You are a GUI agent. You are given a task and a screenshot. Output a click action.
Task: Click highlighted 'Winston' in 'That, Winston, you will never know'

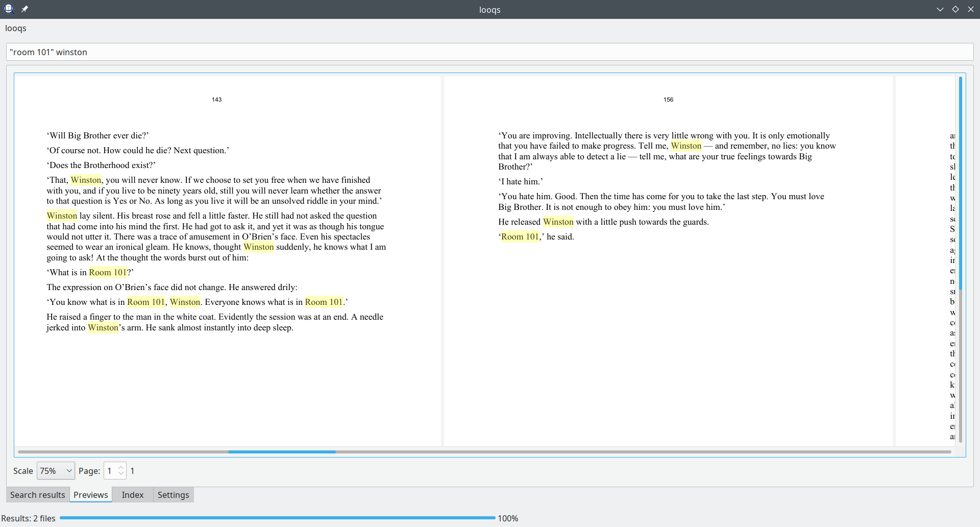click(86, 180)
